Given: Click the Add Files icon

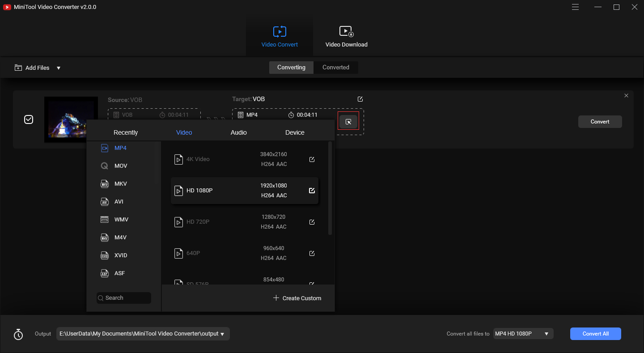Looking at the screenshot, I should (x=18, y=68).
